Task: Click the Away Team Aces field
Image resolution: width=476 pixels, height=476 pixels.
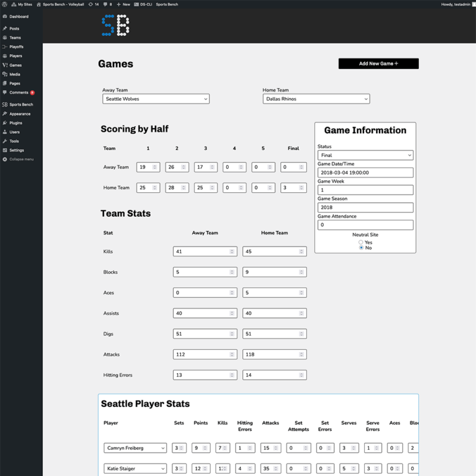Action: click(x=205, y=293)
